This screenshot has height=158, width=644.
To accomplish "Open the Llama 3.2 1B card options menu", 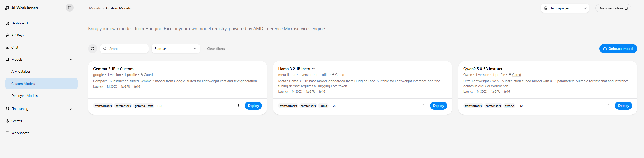I will [424, 106].
